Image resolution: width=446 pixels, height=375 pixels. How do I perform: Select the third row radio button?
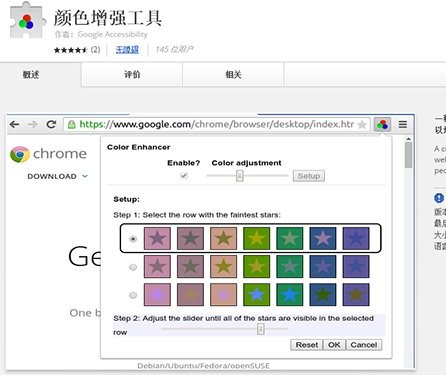(133, 295)
